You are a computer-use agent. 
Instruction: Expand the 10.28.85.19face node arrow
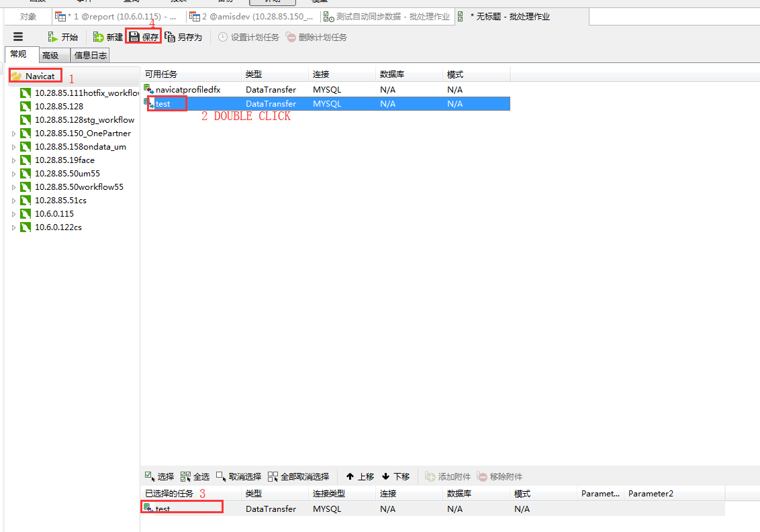coord(13,160)
